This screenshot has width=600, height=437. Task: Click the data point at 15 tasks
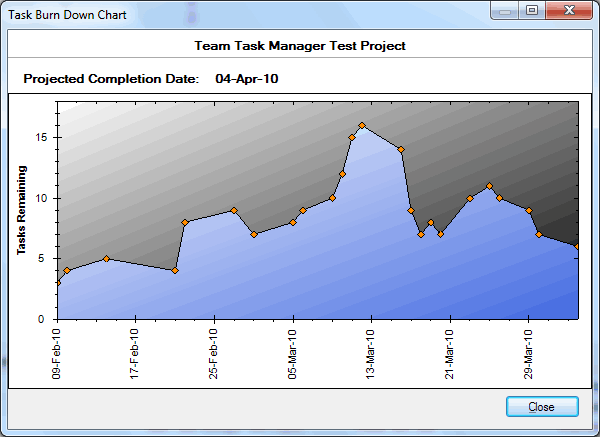(352, 138)
